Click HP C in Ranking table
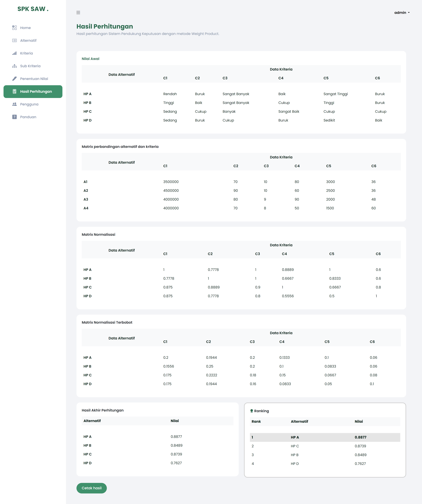The height and width of the screenshot is (504, 422). click(x=295, y=446)
